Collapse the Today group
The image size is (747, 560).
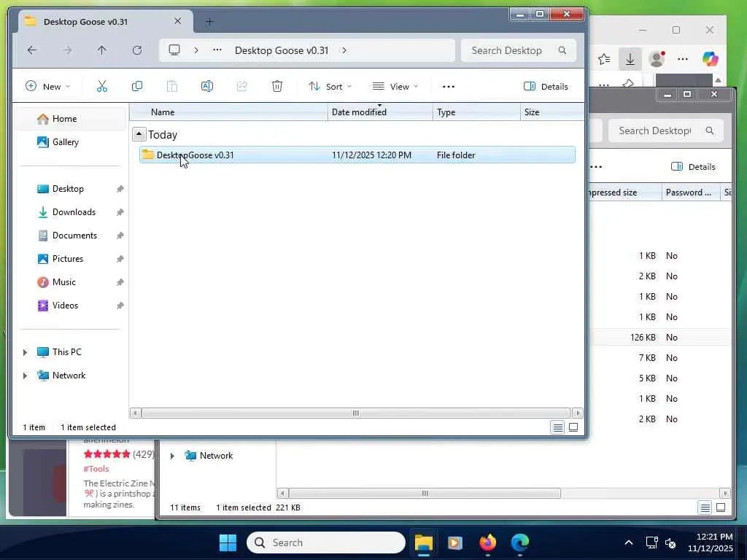139,134
